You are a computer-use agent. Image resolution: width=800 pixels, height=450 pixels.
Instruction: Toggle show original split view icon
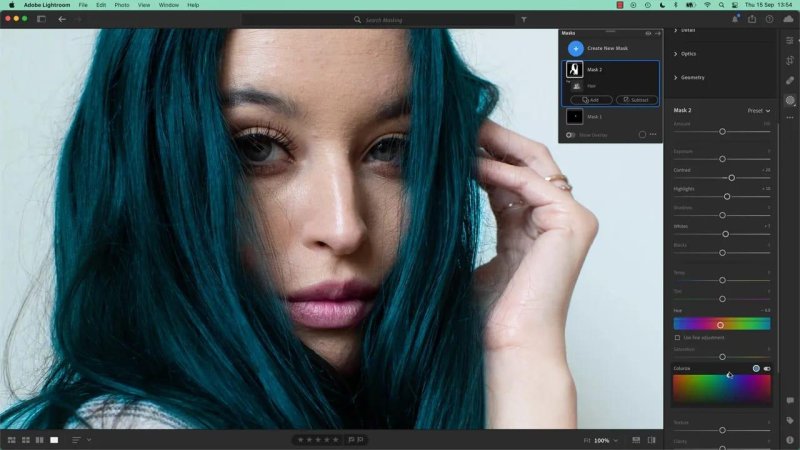pos(652,440)
